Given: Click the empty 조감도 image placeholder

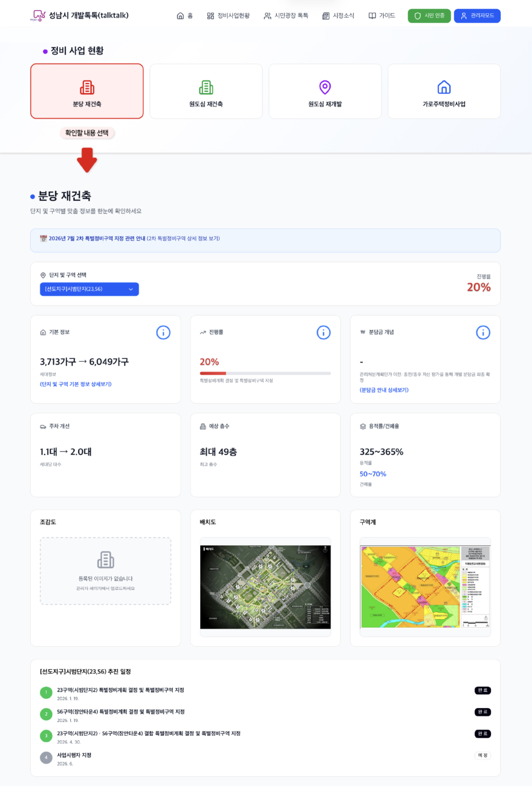Looking at the screenshot, I should [x=106, y=571].
